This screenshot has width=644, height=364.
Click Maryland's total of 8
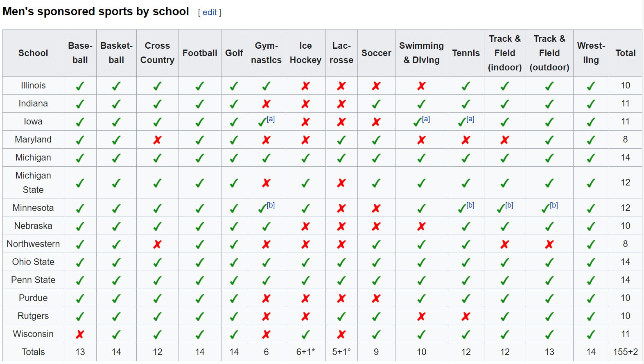coord(625,140)
